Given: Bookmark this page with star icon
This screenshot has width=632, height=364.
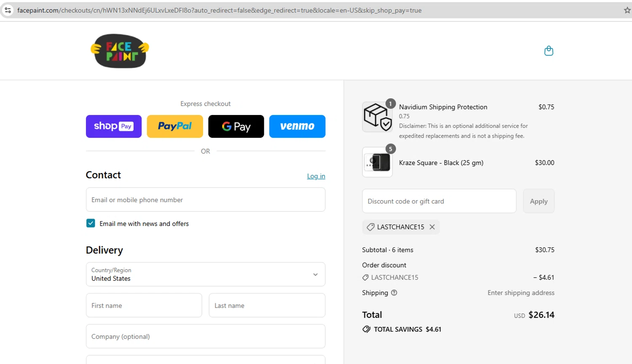Looking at the screenshot, I should [x=627, y=10].
